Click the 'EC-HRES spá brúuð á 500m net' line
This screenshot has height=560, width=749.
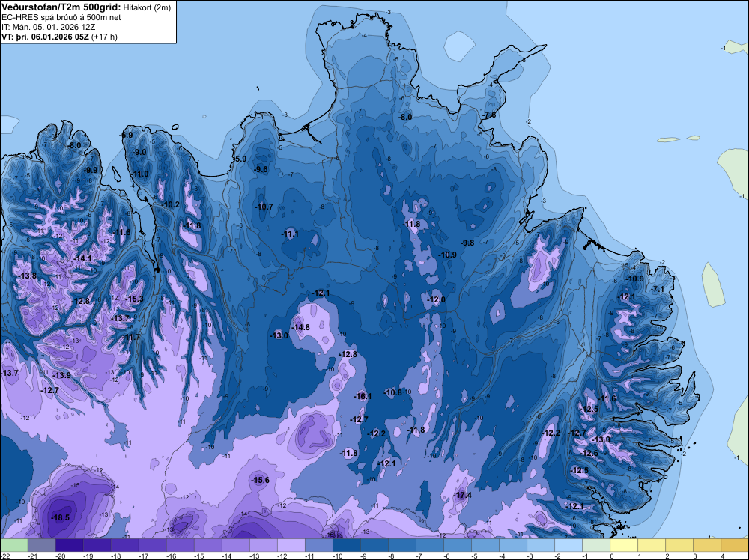[61, 17]
